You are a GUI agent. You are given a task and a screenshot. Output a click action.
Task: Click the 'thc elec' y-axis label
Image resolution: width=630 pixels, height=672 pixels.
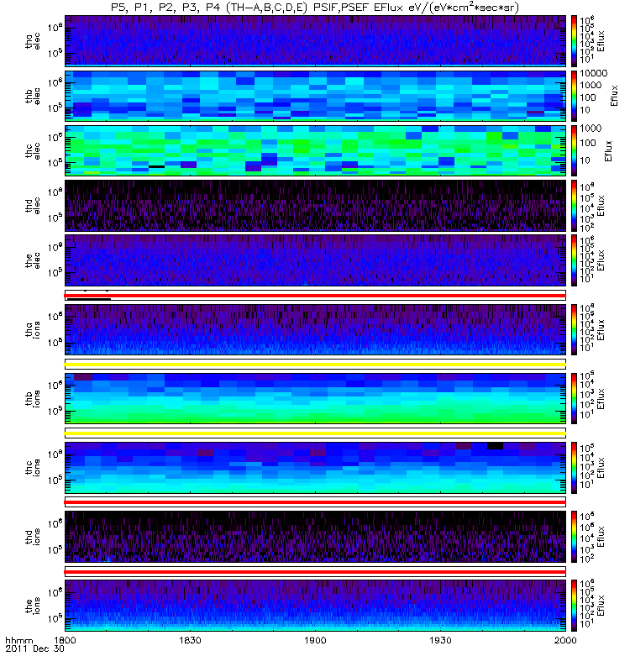pyautogui.click(x=33, y=151)
